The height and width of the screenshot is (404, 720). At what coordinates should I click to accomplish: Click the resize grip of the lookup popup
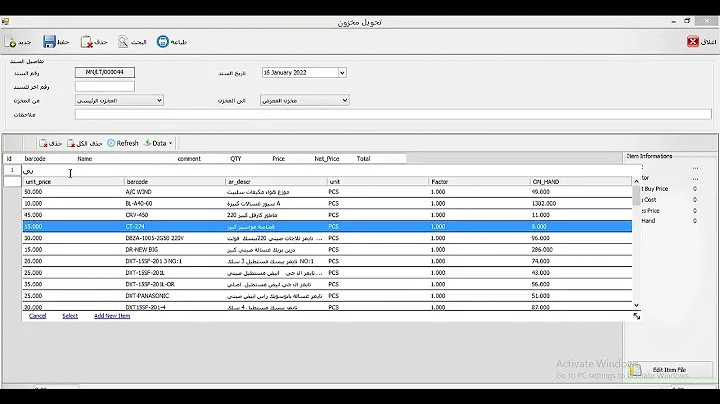pyautogui.click(x=636, y=316)
